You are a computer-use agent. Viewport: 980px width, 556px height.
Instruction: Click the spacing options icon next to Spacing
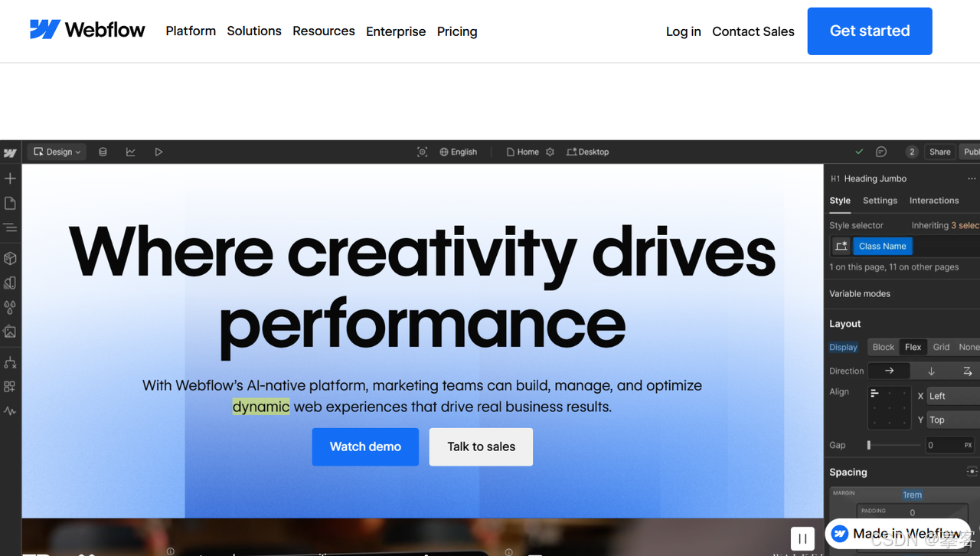tap(972, 472)
